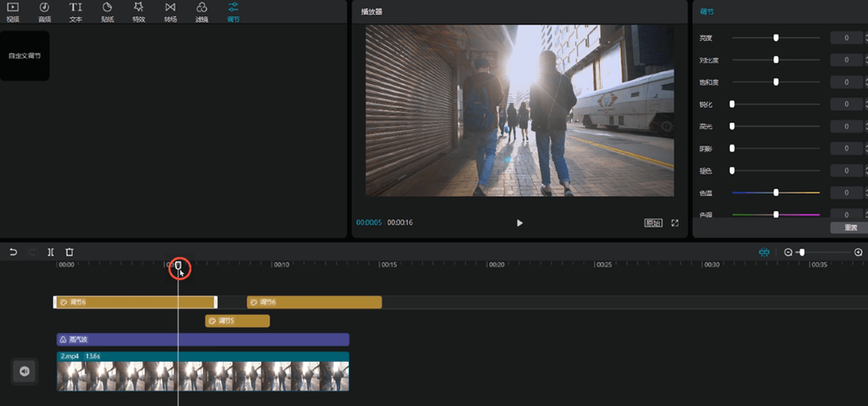Open the 贴纸 (Stickers) panel
This screenshot has width=868, height=406.
[x=107, y=11]
